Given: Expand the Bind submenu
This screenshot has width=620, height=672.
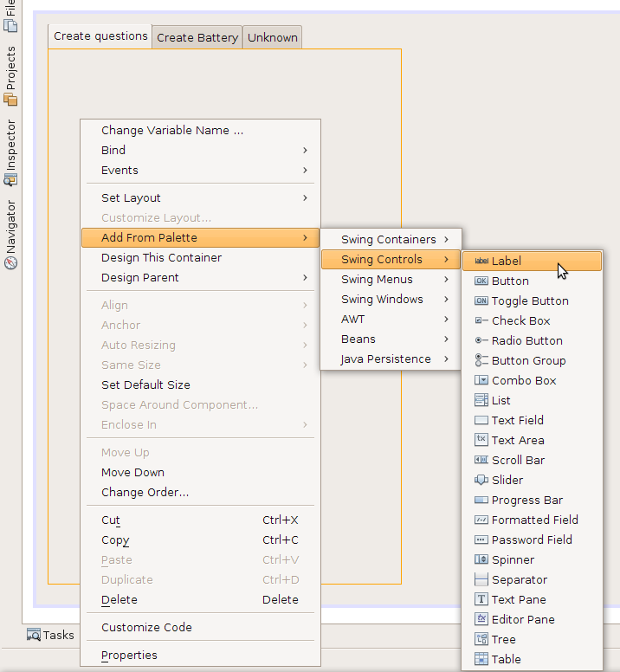Looking at the screenshot, I should [200, 150].
